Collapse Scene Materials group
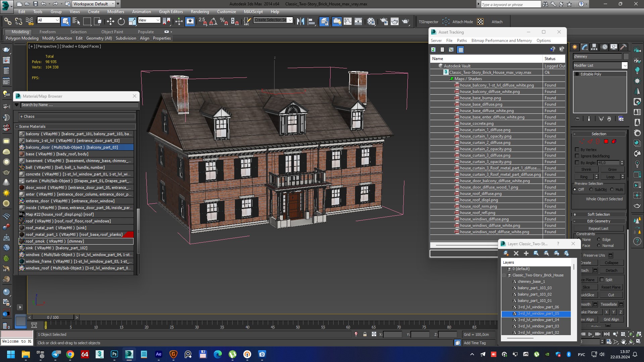 click(17, 126)
